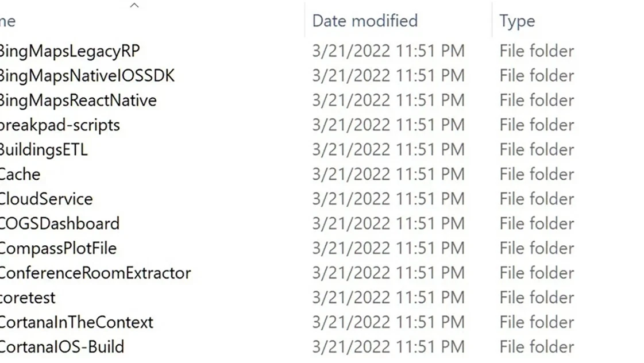Sort files by the Date modified column
Screen dimensions: 644x363
coord(364,21)
